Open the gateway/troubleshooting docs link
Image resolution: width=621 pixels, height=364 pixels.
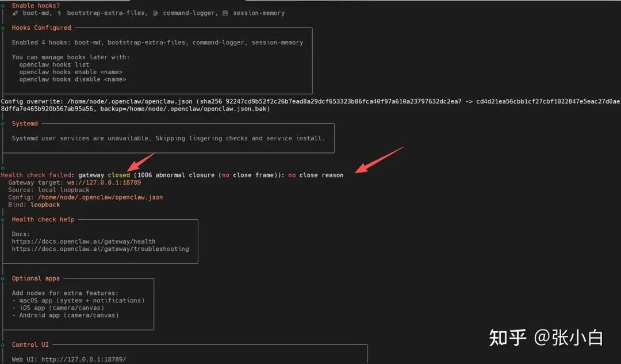(x=100, y=249)
